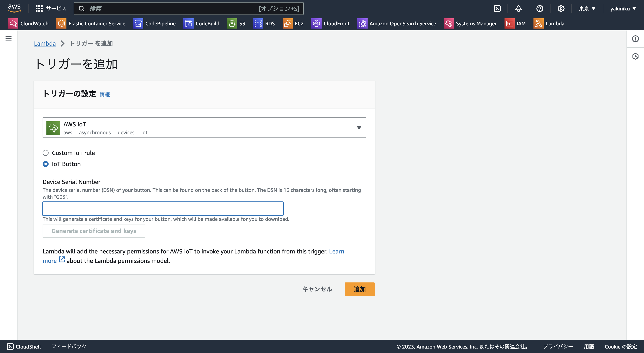
Task: Open the CodeBuild shortcut icon
Action: pos(188,23)
